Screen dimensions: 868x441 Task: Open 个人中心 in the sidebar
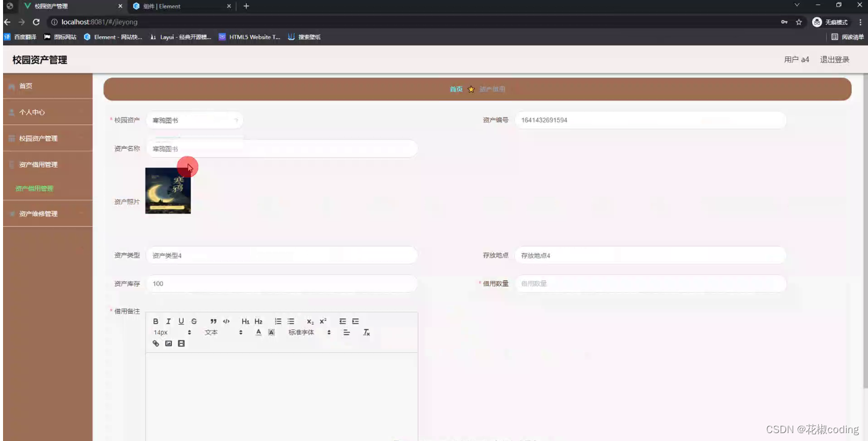click(x=48, y=112)
